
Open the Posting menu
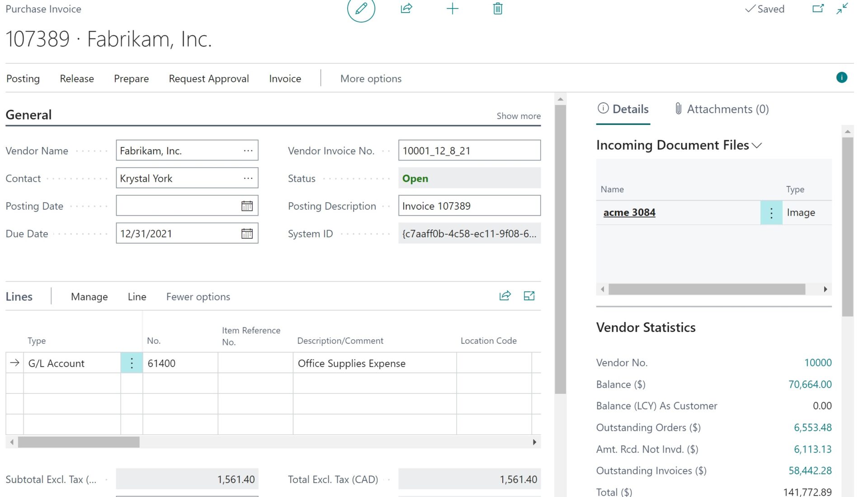coord(23,78)
